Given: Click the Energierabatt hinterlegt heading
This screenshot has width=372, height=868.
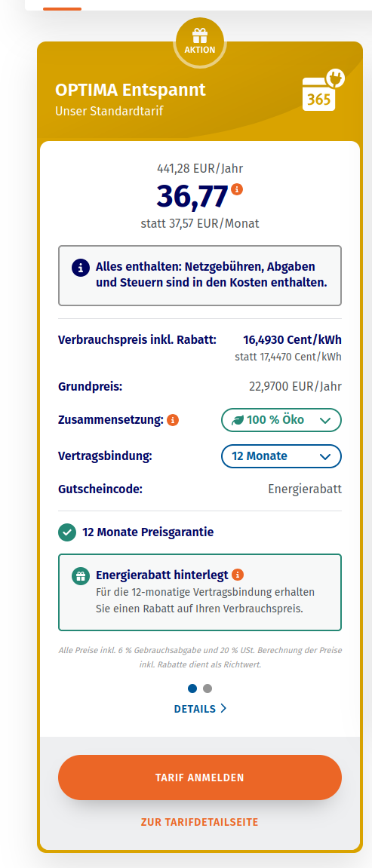Looking at the screenshot, I should tap(163, 575).
